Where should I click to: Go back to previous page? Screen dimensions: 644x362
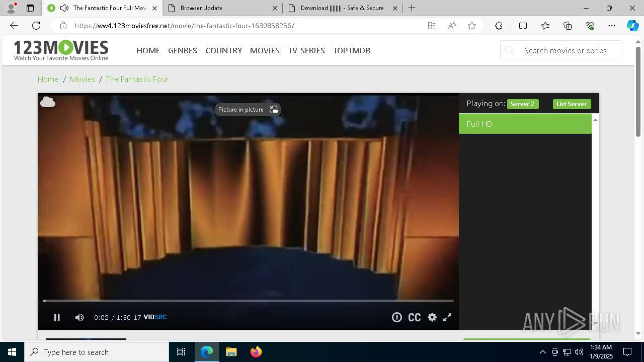pyautogui.click(x=14, y=26)
